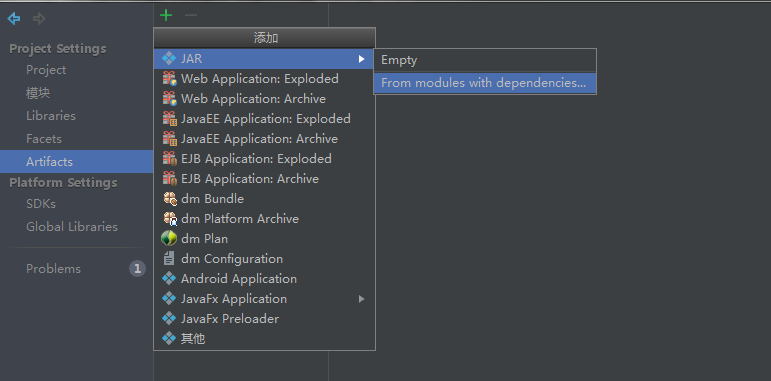Select EJB Application: Exploded
This screenshot has width=771, height=381.
[x=265, y=159]
